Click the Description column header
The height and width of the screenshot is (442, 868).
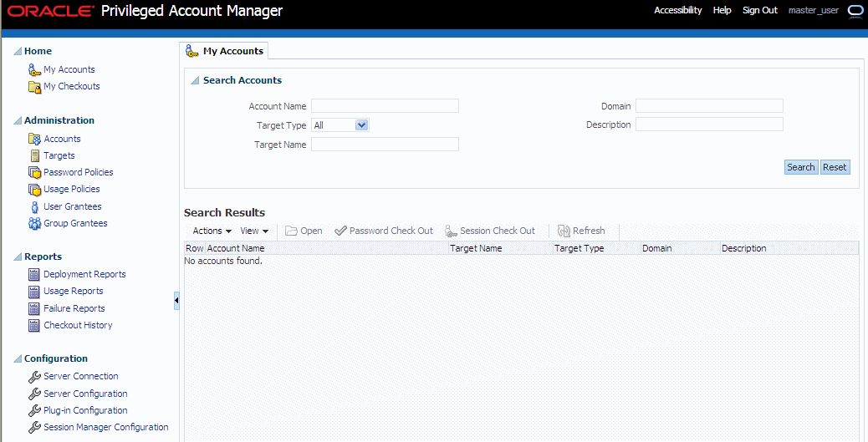click(x=789, y=248)
